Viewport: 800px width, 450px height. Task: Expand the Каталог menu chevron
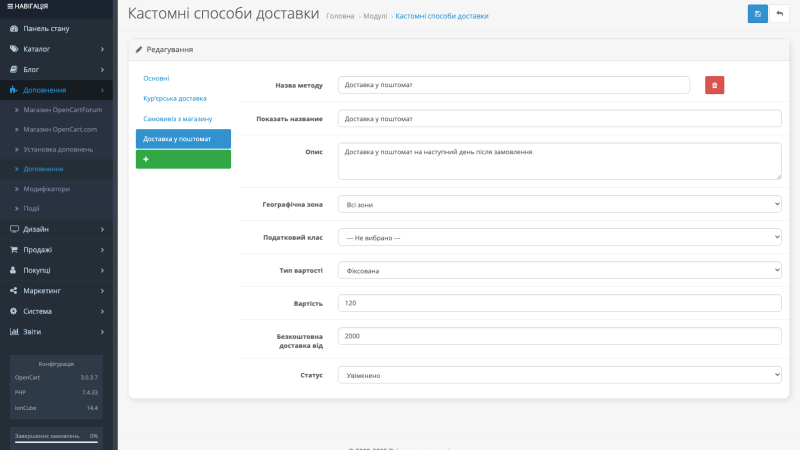pyautogui.click(x=102, y=49)
